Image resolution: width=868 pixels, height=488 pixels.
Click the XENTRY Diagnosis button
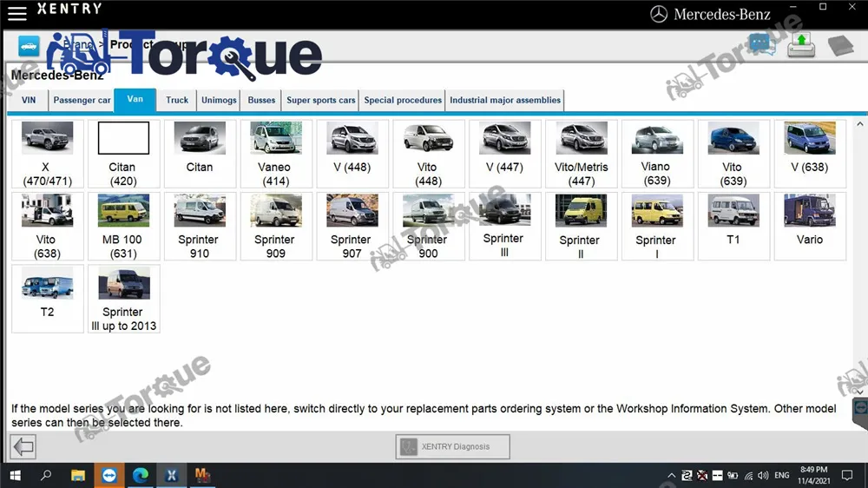[453, 446]
